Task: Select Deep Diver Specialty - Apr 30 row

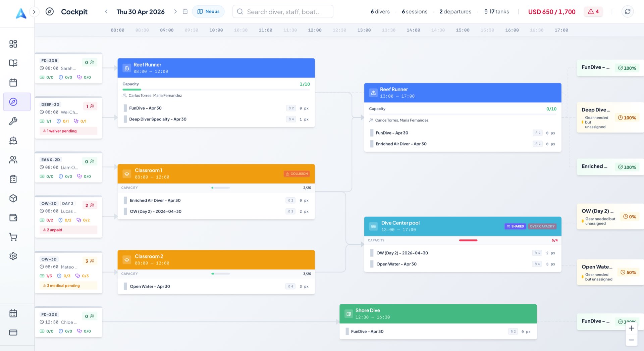Action: click(216, 119)
